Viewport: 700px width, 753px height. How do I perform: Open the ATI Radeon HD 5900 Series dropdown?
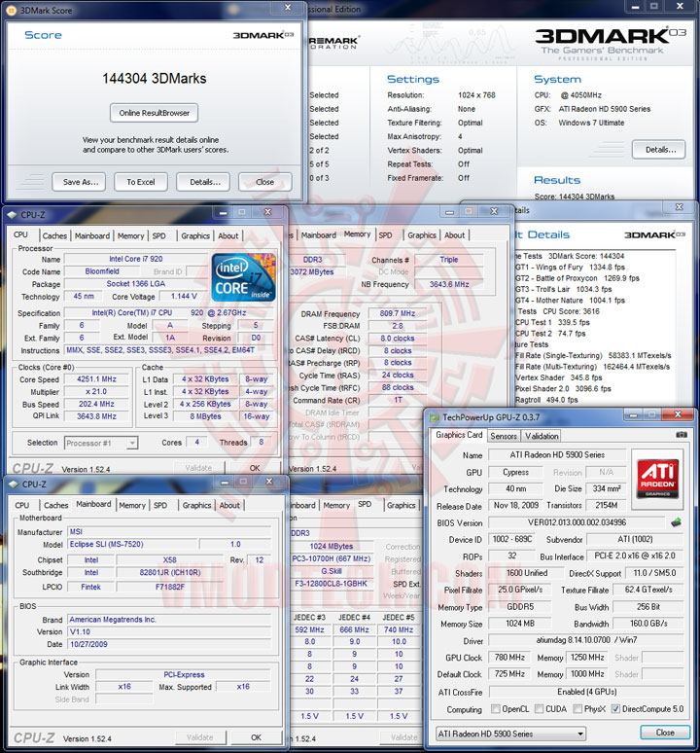pos(511,734)
